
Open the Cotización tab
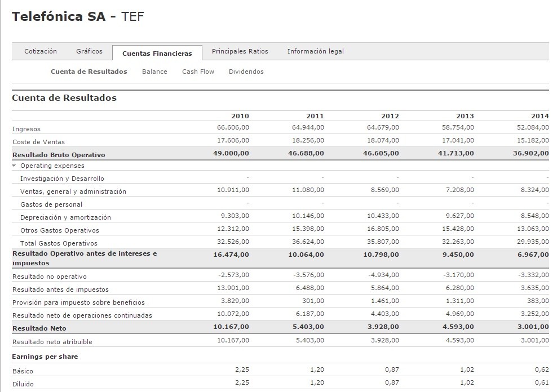coord(41,51)
